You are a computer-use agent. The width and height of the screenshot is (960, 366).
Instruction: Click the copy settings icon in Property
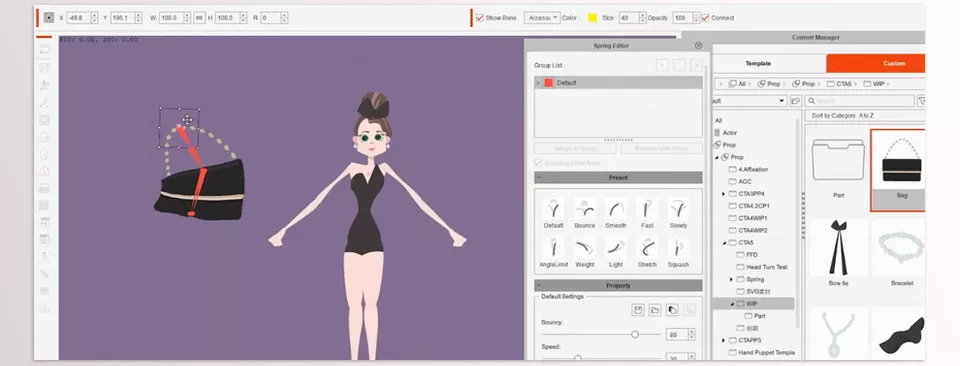click(x=672, y=310)
